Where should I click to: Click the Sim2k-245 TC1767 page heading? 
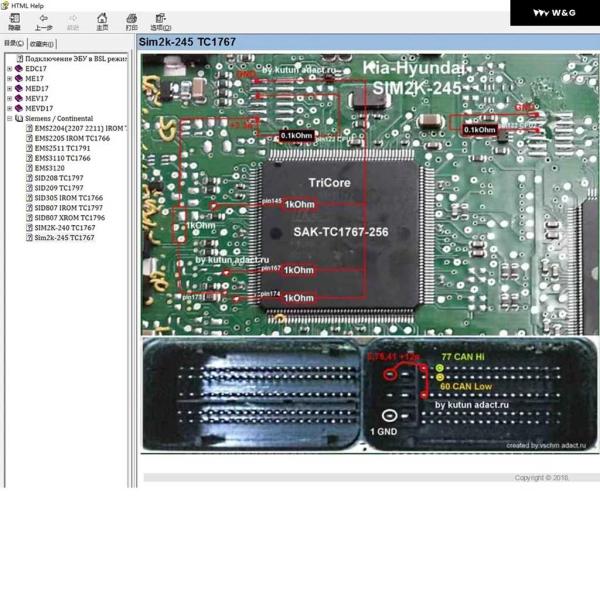pos(187,42)
